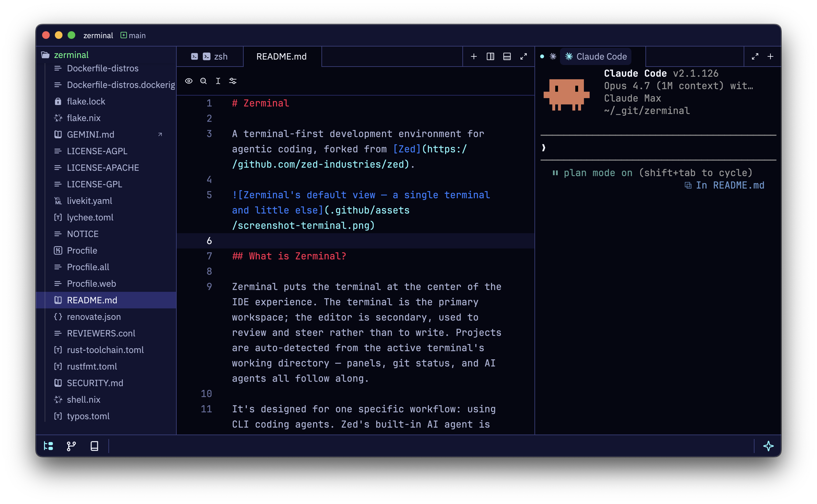The image size is (817, 504).
Task: Open LICENSE-GPL file
Action: point(106,184)
